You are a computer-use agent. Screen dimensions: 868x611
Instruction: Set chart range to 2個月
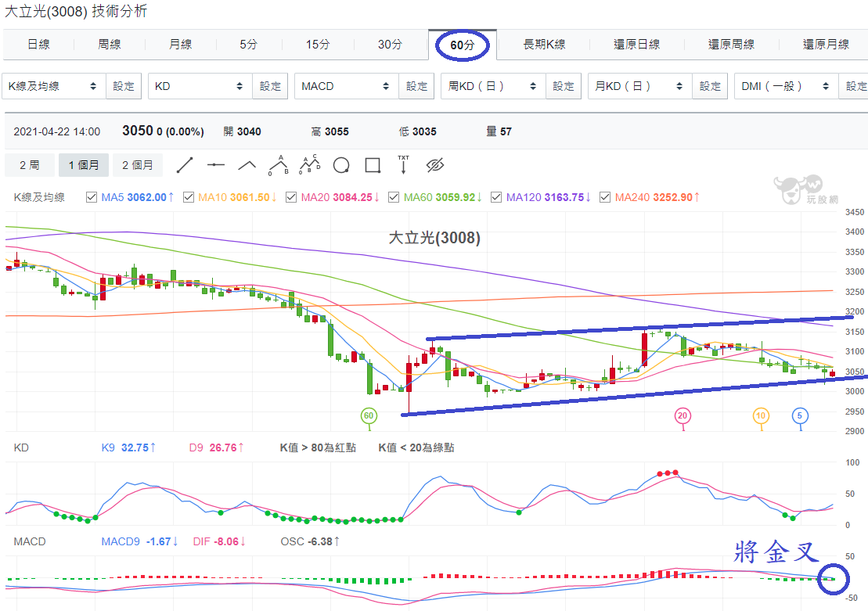[137, 165]
